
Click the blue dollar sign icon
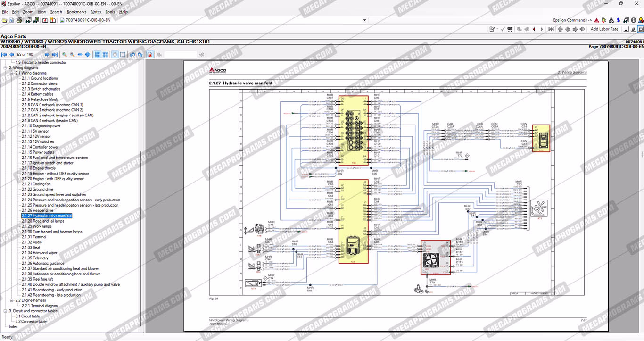[x=618, y=20]
